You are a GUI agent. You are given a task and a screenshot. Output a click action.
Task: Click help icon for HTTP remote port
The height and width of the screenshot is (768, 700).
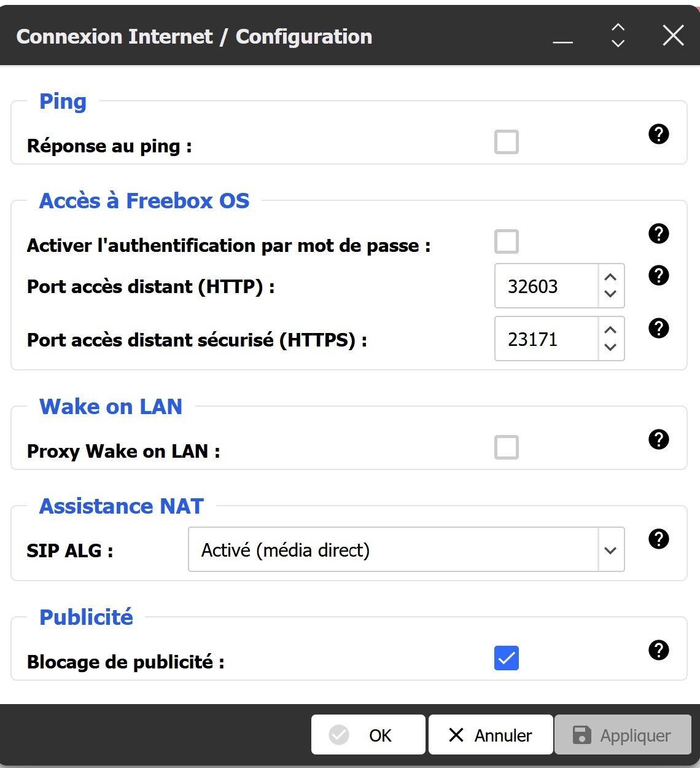659,275
